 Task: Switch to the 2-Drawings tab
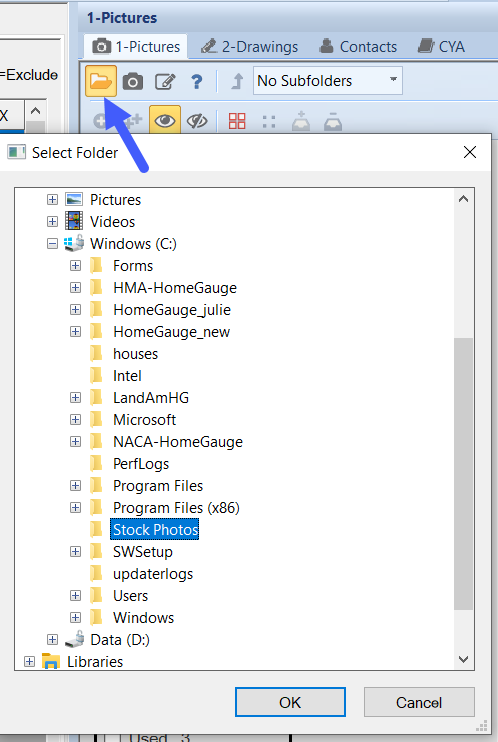pos(249,47)
